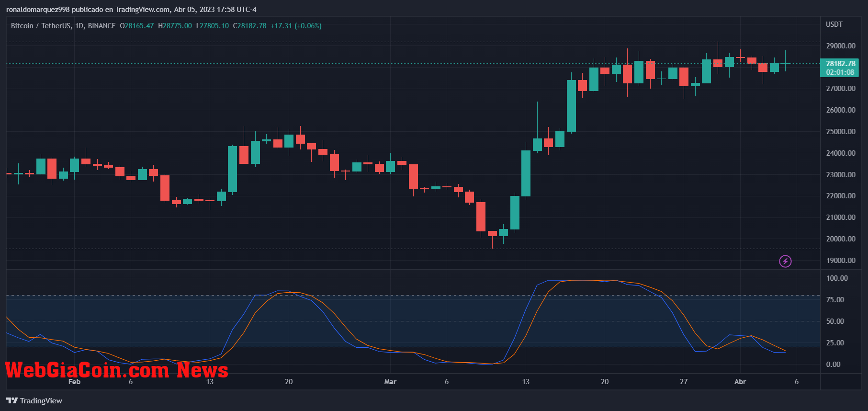Click the publication header text with ronaldomarquez998
This screenshot has width=868, height=411.
[131, 10]
